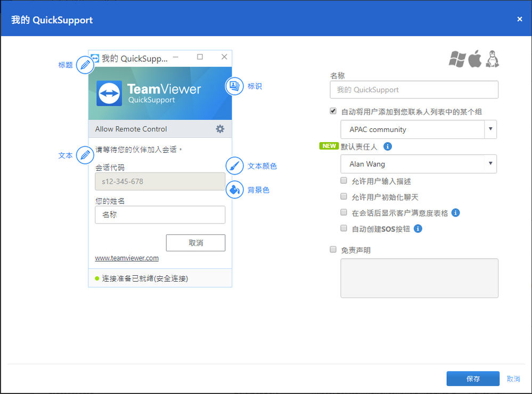
Task: Open the logo image upload icon
Action: [x=234, y=86]
